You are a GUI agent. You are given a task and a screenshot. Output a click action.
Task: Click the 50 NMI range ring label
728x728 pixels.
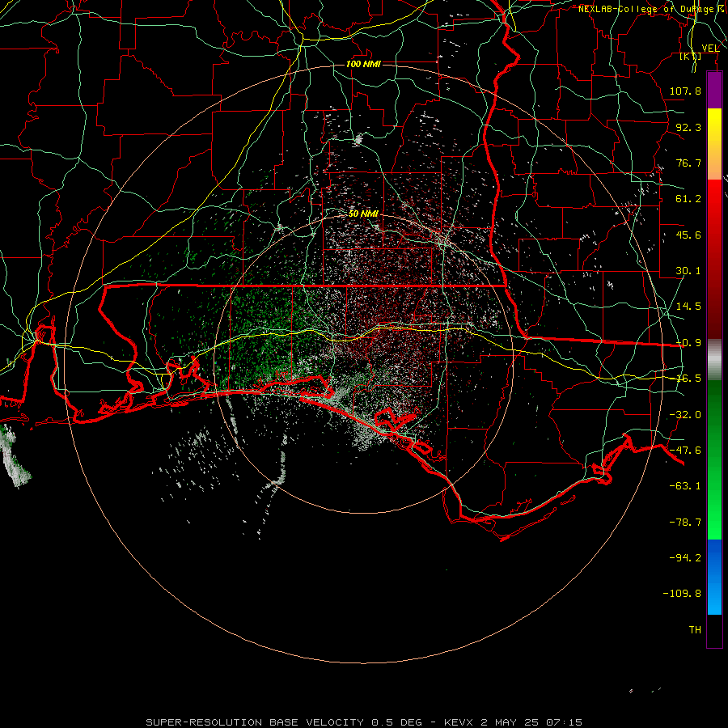click(363, 214)
